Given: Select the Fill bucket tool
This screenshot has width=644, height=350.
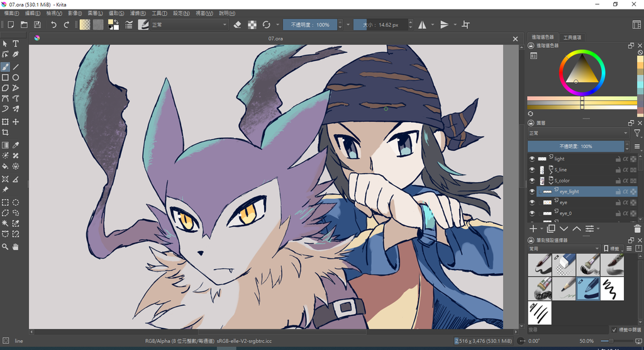Looking at the screenshot, I should coord(5,167).
